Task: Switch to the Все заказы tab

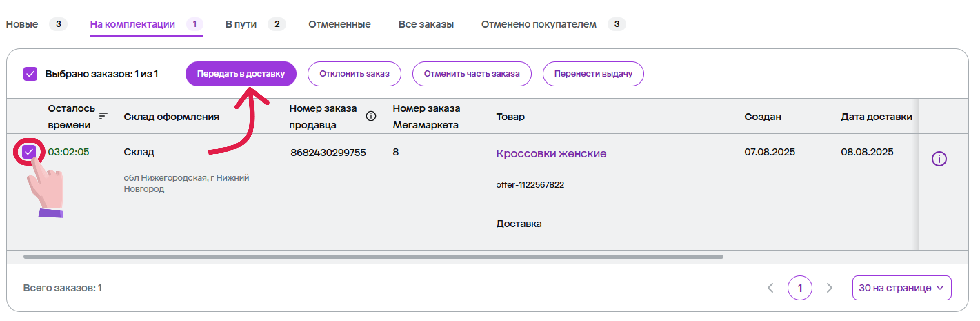Action: (x=426, y=25)
